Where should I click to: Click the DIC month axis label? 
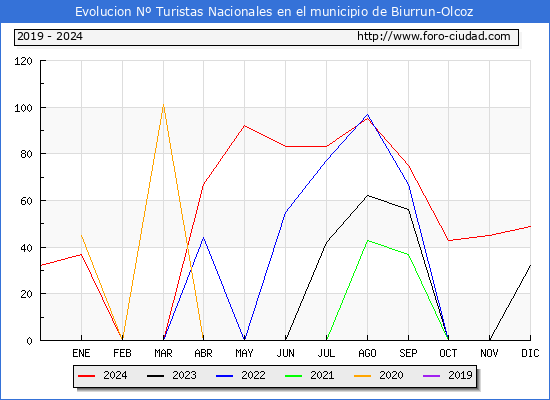[530, 353]
